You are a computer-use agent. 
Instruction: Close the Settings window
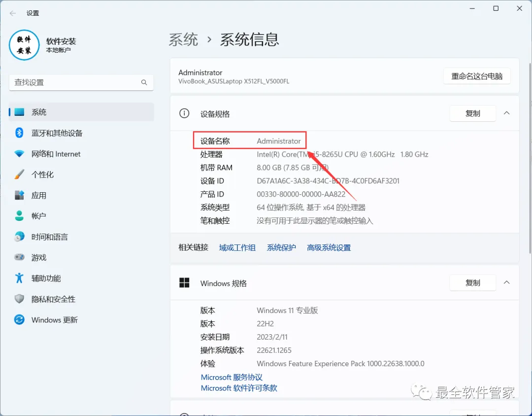(520, 8)
